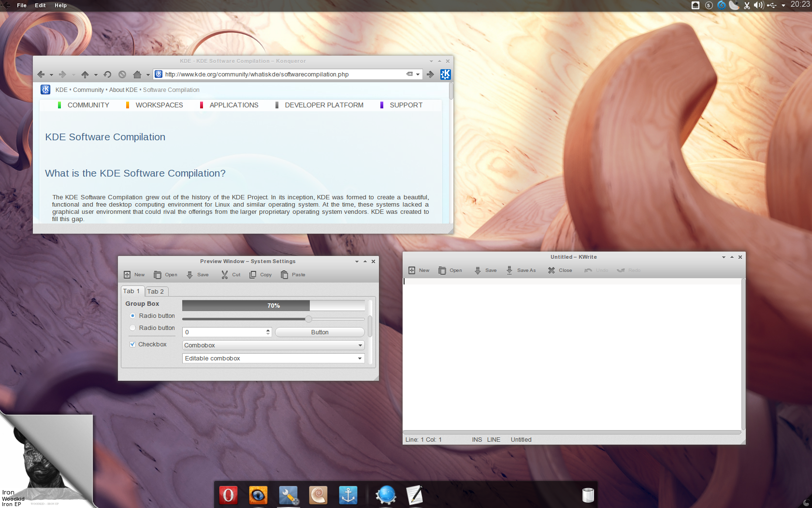The width and height of the screenshot is (812, 508).
Task: Click Cut in Preview Window toolbar
Action: point(231,275)
